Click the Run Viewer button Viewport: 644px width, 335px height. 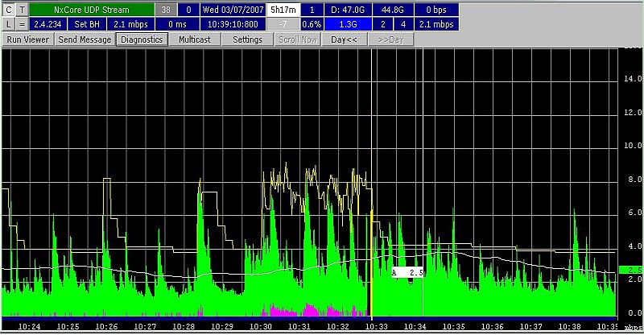(x=27, y=39)
